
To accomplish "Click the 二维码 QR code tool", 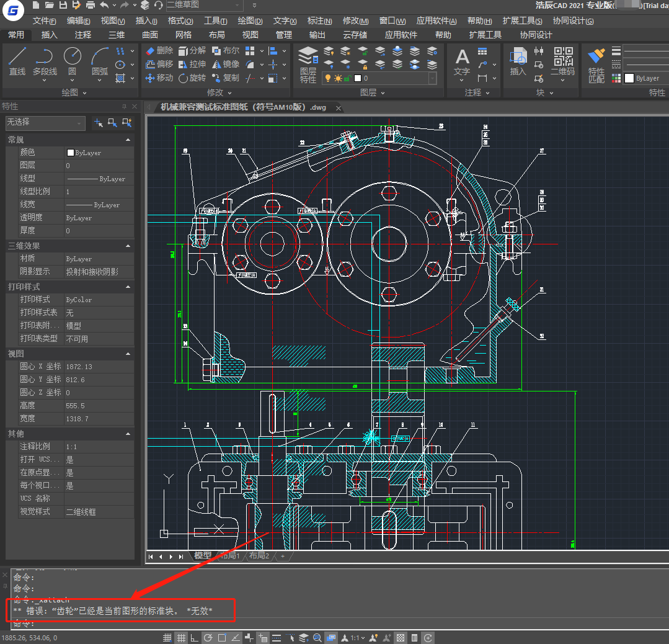I will click(x=562, y=62).
